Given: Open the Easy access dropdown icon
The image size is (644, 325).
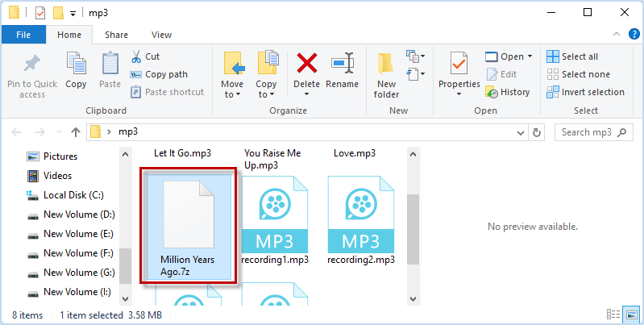Looking at the screenshot, I should pos(415,74).
